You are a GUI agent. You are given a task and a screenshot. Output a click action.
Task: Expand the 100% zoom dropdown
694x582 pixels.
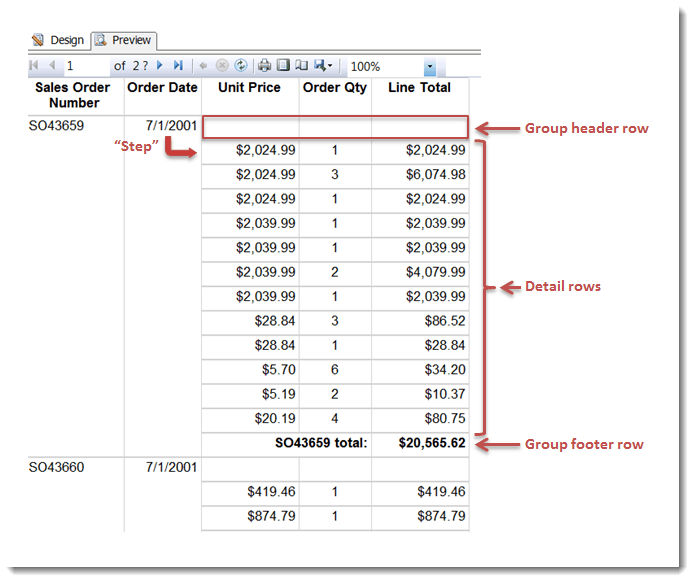pyautogui.click(x=429, y=67)
